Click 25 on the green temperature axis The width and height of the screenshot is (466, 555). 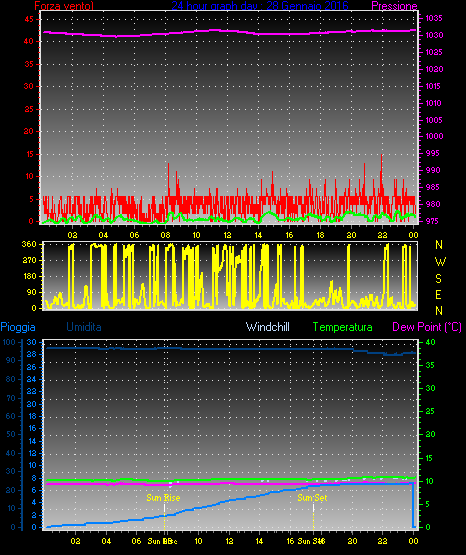[430, 411]
